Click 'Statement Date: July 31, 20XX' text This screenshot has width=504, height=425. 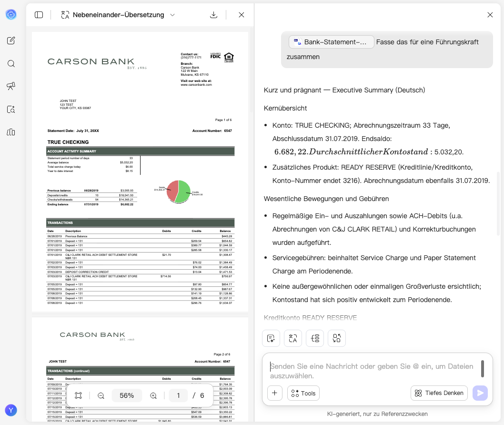(73, 131)
